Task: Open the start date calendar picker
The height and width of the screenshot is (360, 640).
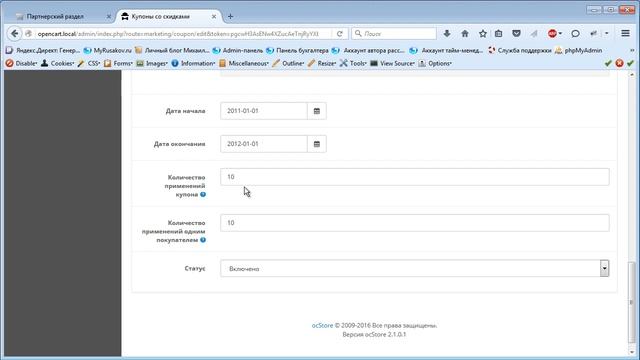Action: tap(317, 111)
